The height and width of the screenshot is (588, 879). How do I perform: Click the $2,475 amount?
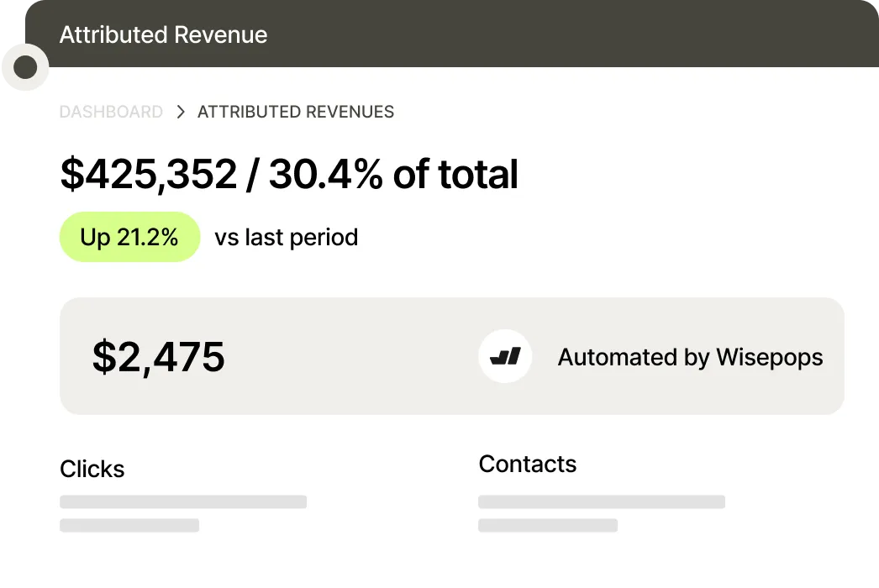[x=158, y=356]
